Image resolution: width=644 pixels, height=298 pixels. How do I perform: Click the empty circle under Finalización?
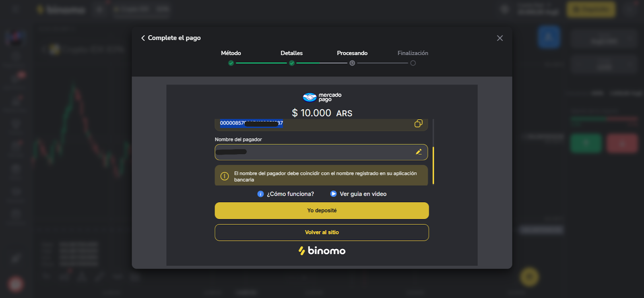coord(413,63)
